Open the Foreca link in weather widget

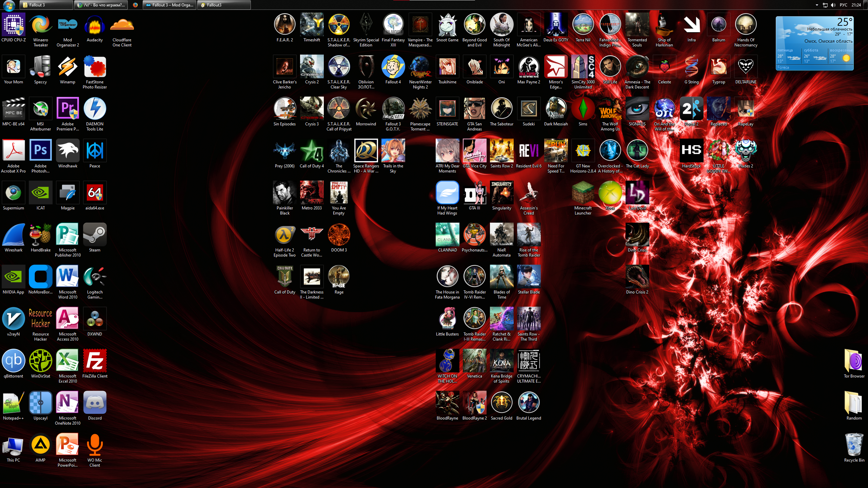(783, 68)
